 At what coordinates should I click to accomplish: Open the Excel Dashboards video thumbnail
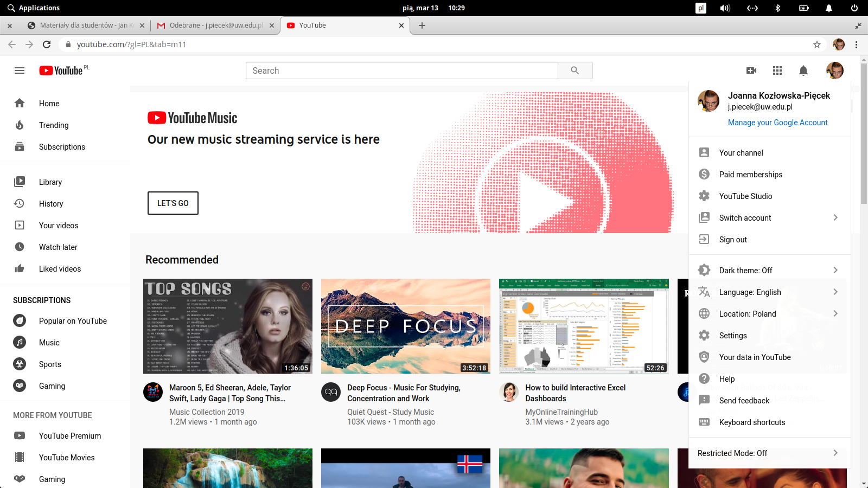point(584,326)
